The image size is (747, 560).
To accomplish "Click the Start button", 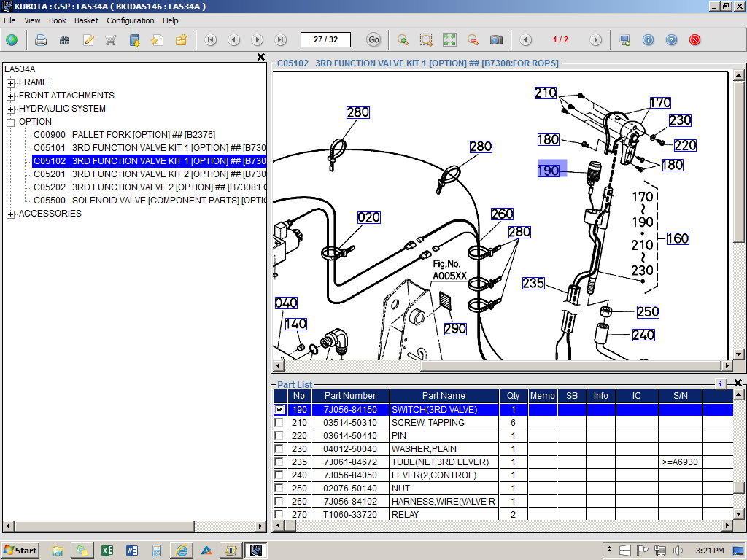I will point(20,551).
